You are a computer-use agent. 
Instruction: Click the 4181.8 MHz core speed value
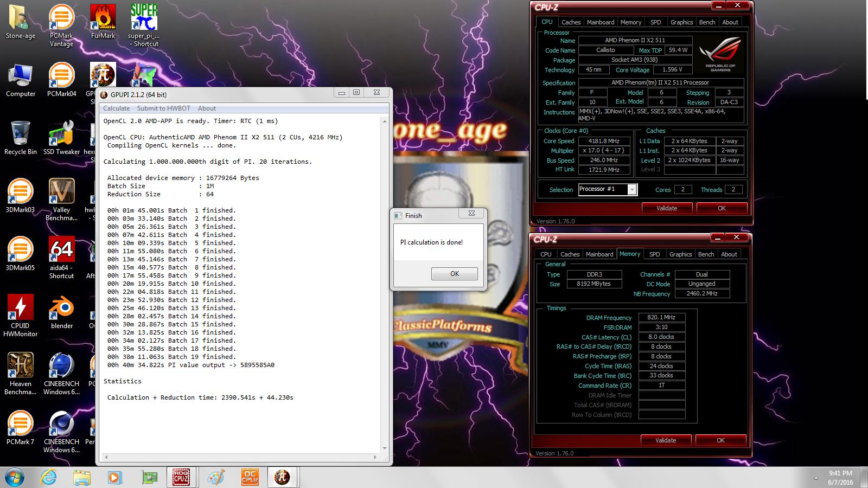[604, 141]
